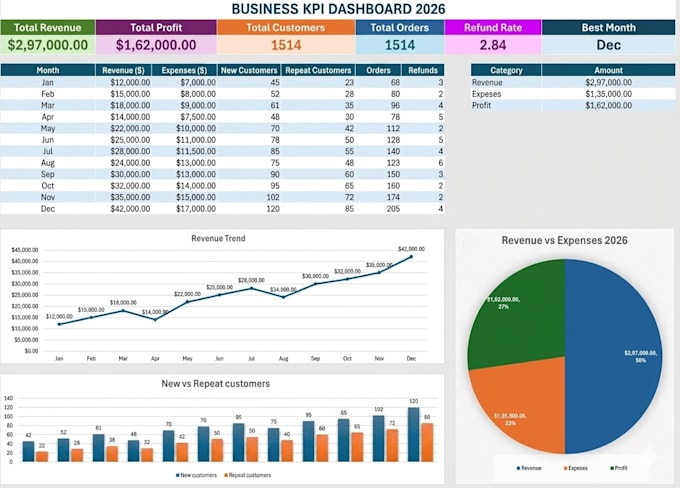Click the 'Jan' month cell in the table
This screenshot has width=680, height=488.
(48, 82)
